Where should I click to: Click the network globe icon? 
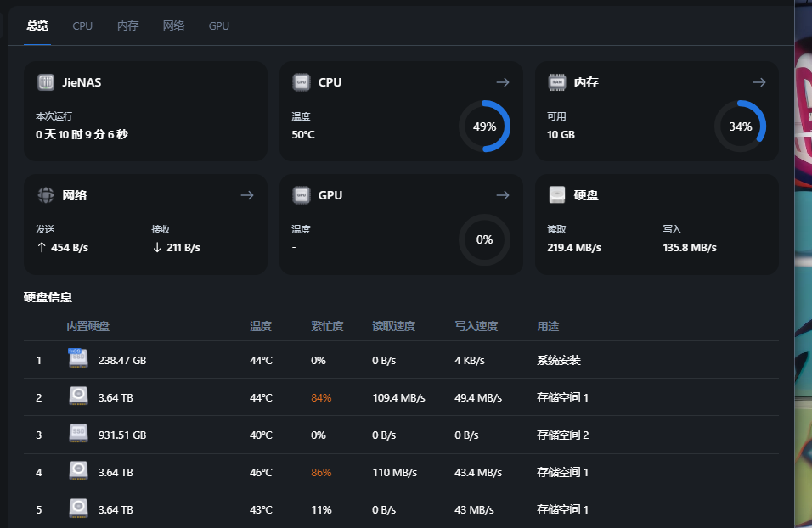(46, 195)
